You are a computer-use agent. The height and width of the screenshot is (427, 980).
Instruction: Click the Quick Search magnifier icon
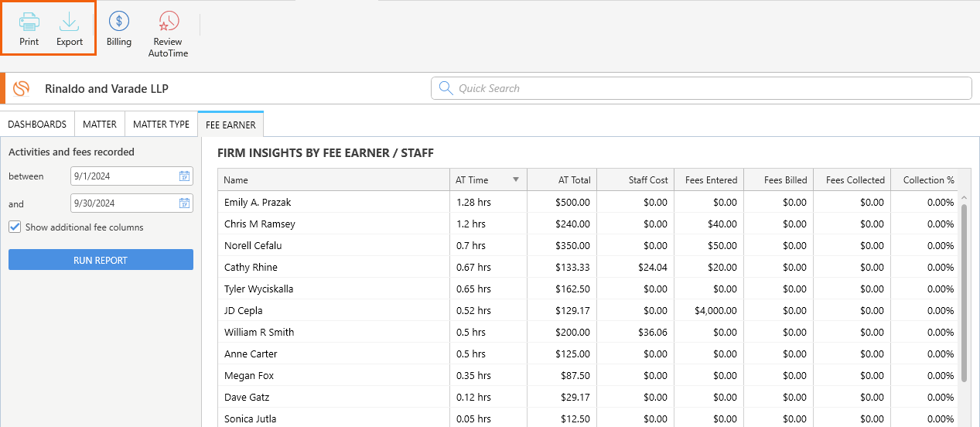click(x=446, y=88)
